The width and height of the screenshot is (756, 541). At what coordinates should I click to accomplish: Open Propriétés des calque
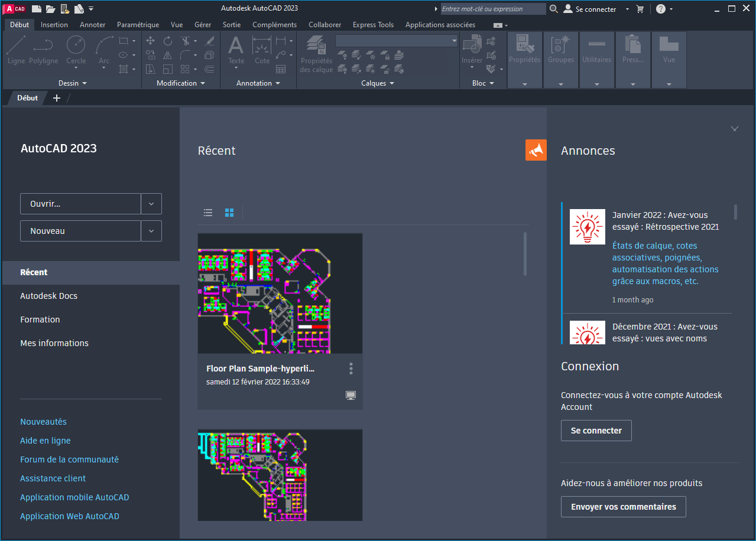click(x=316, y=54)
